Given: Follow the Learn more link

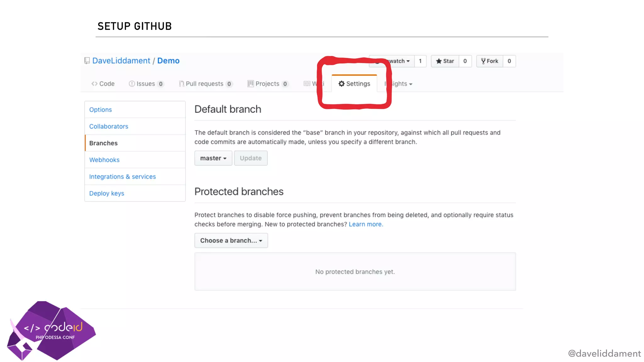Looking at the screenshot, I should pos(366,224).
